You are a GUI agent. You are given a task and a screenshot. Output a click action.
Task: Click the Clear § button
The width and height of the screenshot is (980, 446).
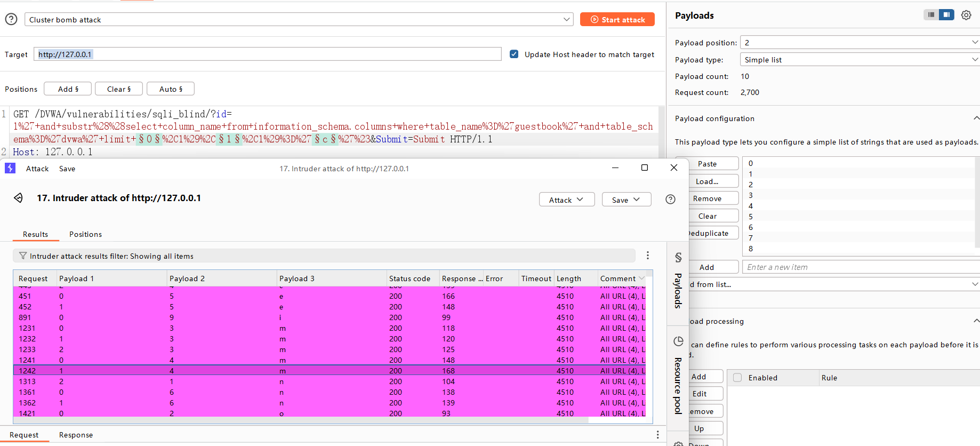click(118, 89)
